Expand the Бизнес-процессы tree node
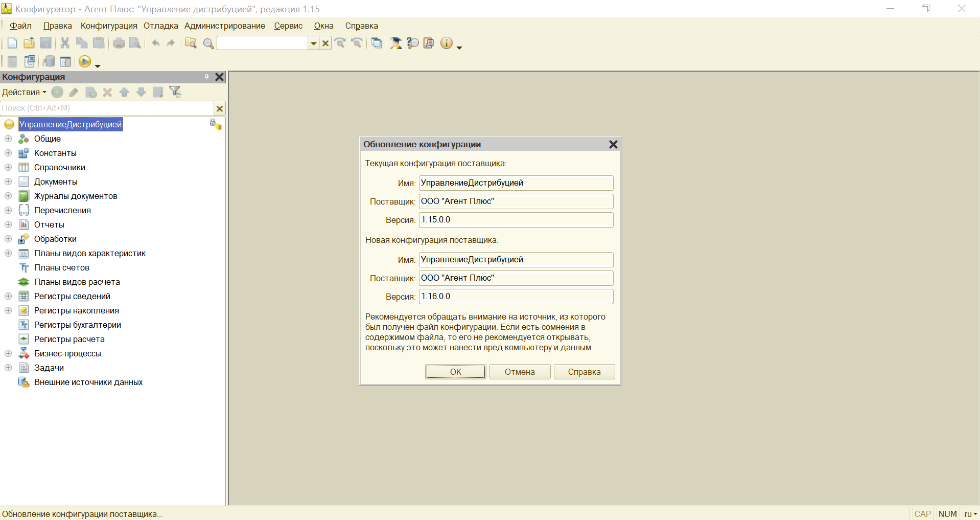This screenshot has height=520, width=980. [x=8, y=353]
